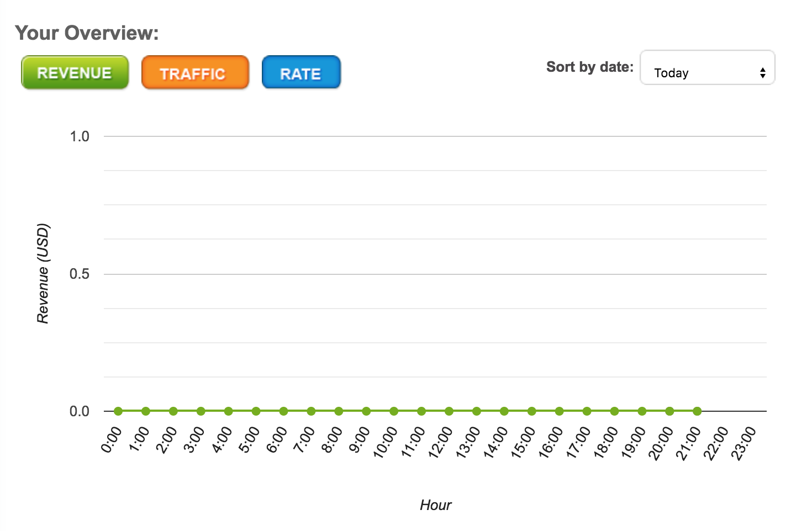Click the Revenue (USD) axis title

[43, 273]
